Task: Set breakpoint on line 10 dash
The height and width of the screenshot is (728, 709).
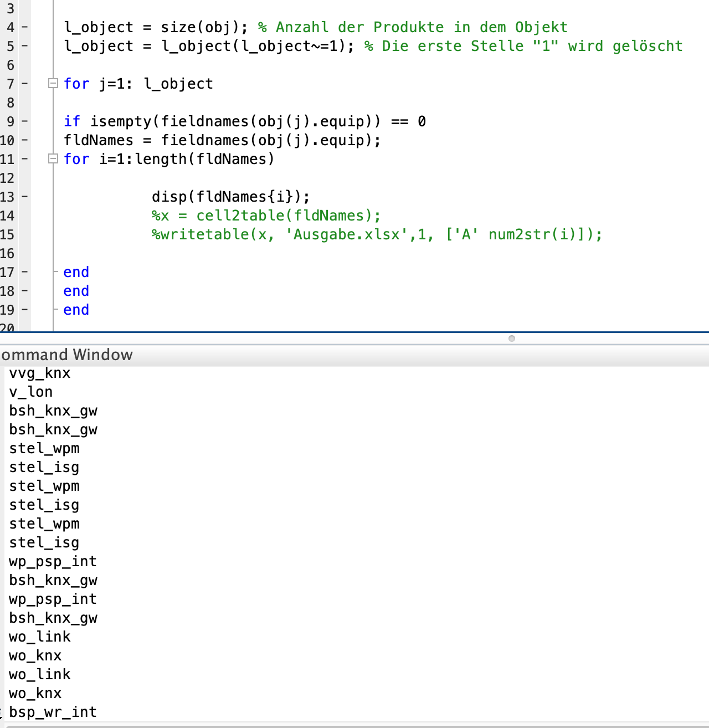Action: coord(24,140)
